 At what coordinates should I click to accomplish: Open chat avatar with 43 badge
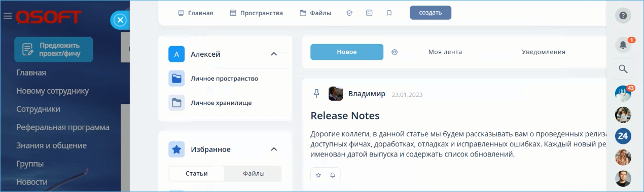623,93
